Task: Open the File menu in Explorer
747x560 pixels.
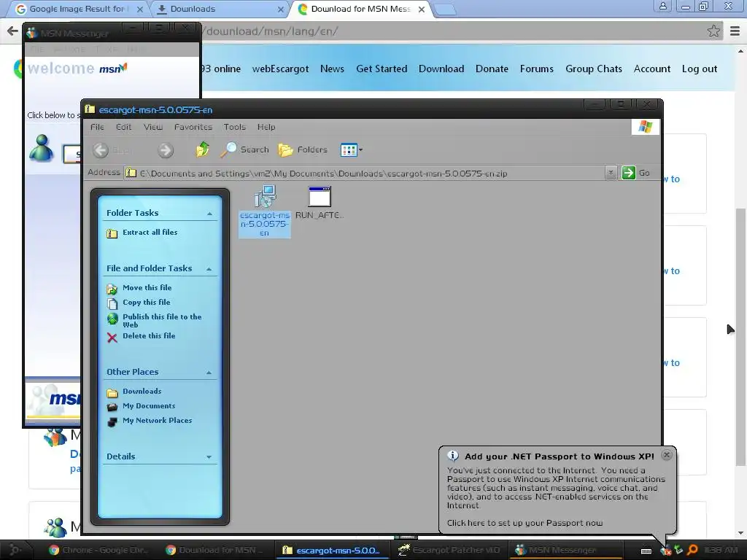Action: pyautogui.click(x=97, y=127)
